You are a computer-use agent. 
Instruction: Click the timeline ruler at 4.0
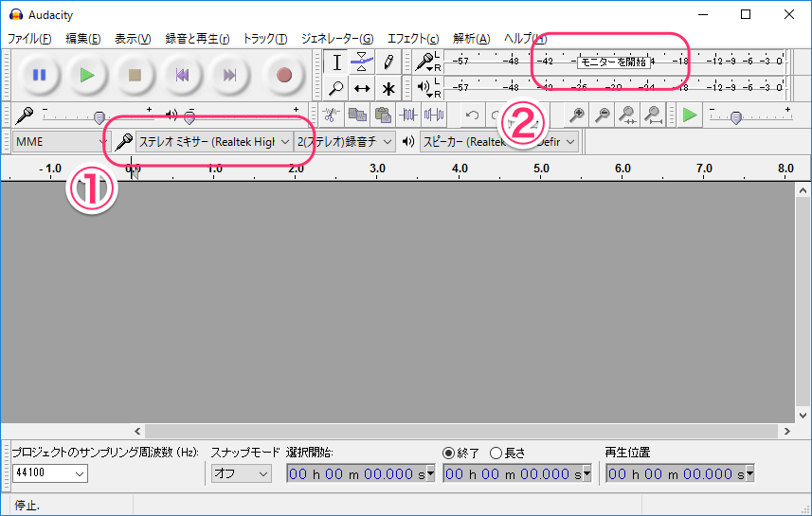pyautogui.click(x=460, y=169)
